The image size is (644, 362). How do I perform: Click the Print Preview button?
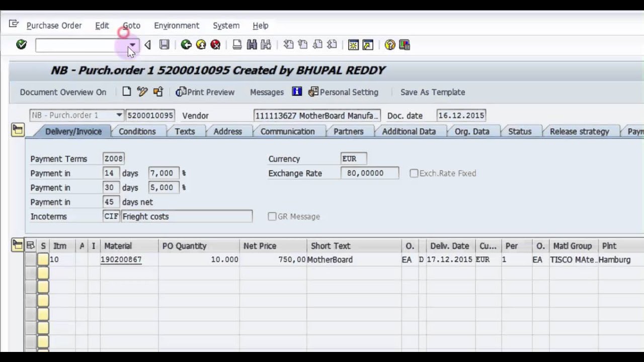(x=205, y=92)
